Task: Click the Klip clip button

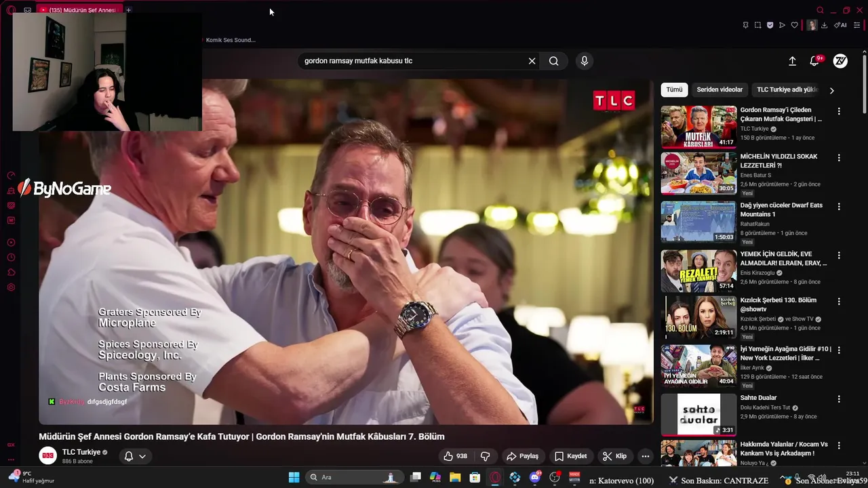Action: coord(614,456)
